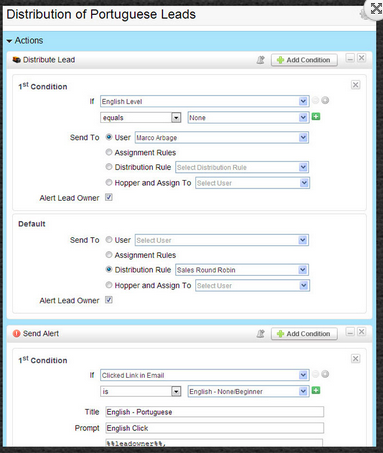Click the Default section heading

point(32,224)
